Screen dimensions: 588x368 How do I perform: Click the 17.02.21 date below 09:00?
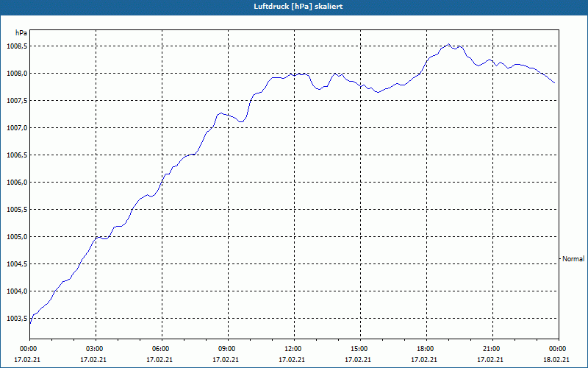[x=226, y=360]
